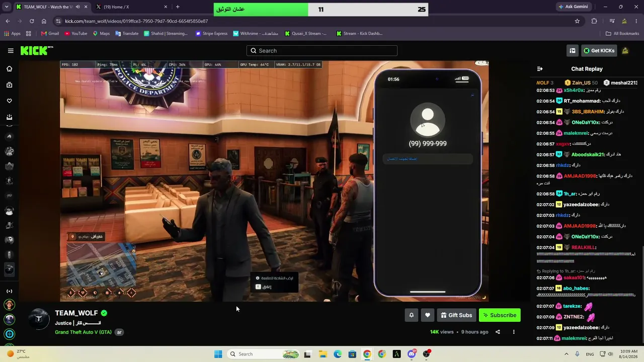Open the All Bookmarks folder
This screenshot has height=362, width=644.
coord(622,34)
